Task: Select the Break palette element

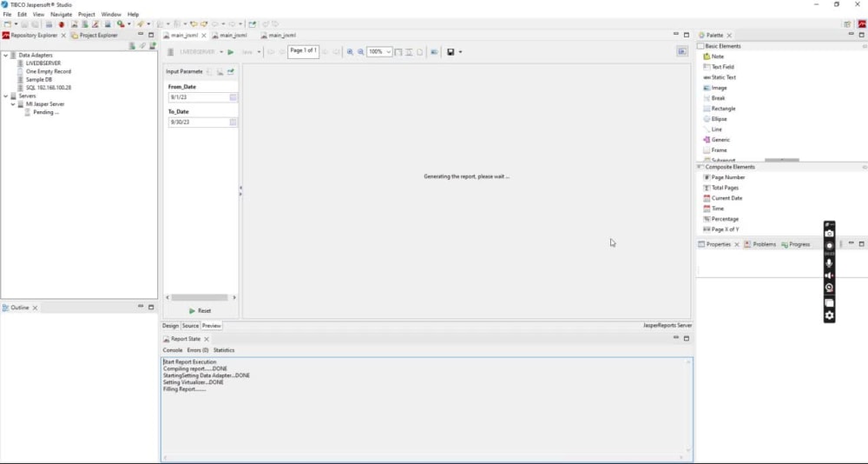Action: (x=713, y=98)
